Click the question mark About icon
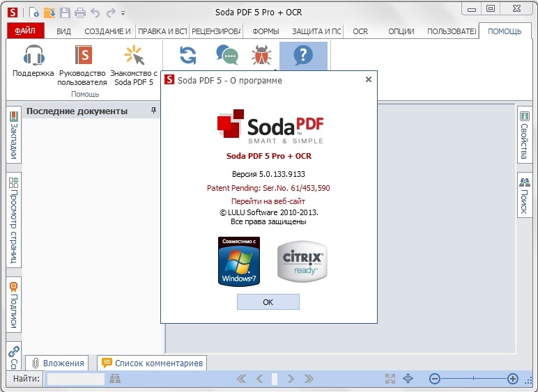Viewport: 538px width, 392px height. (303, 55)
